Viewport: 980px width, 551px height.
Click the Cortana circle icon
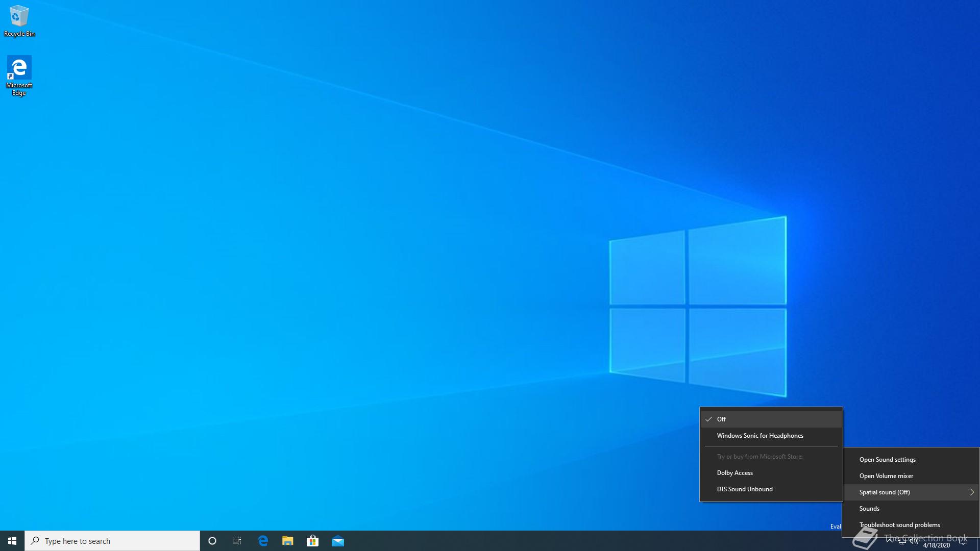[x=212, y=541]
